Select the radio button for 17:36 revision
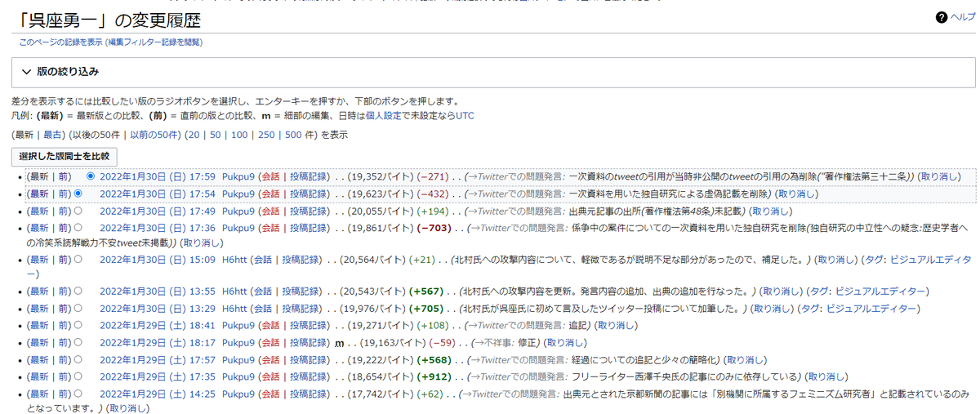 (78, 228)
